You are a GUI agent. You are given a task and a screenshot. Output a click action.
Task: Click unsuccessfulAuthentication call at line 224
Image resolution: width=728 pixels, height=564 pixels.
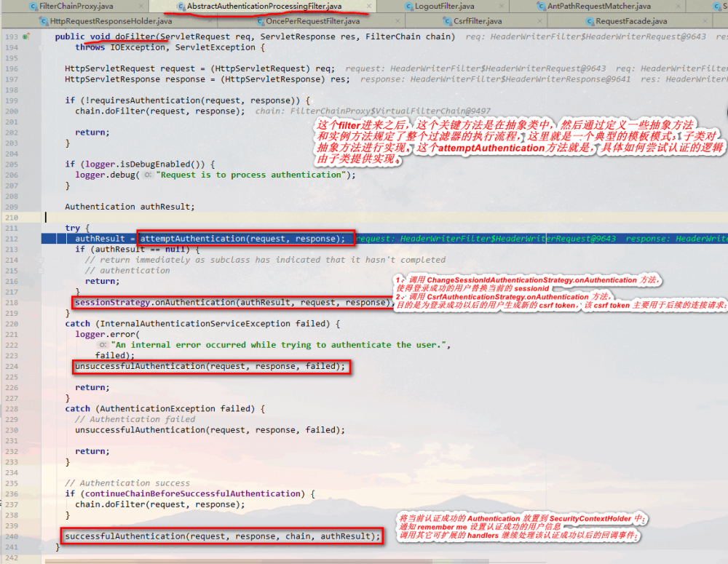pos(210,366)
